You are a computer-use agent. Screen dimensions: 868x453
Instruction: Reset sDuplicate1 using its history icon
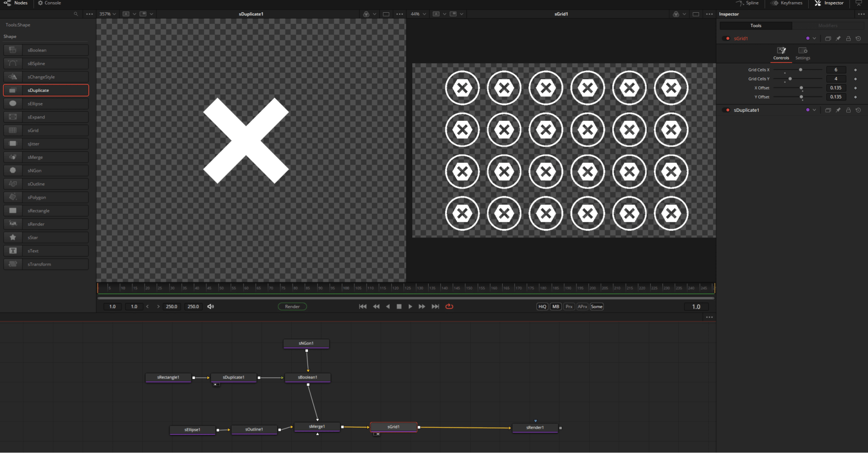859,110
